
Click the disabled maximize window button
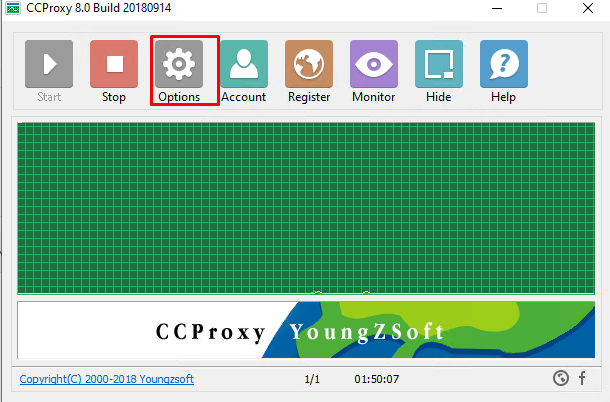(542, 8)
